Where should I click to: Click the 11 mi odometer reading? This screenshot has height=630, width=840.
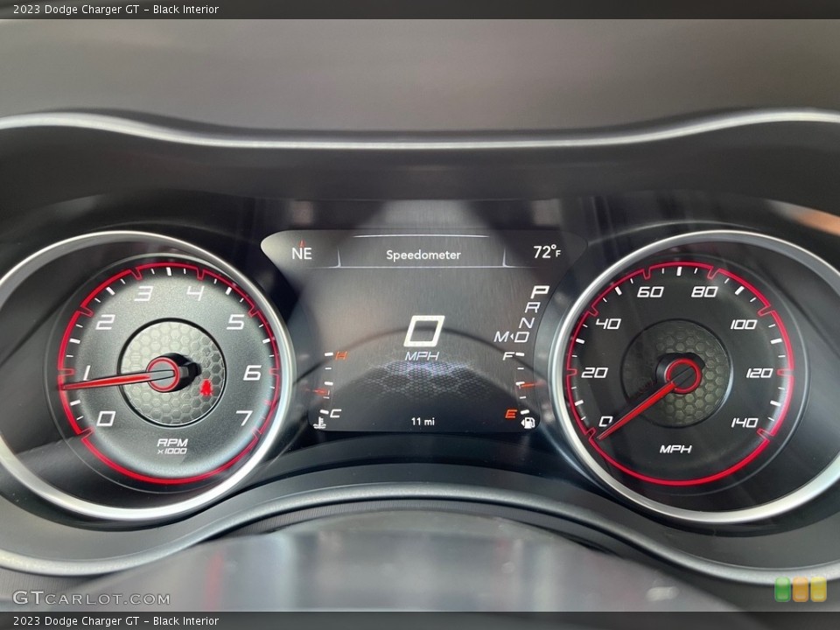click(423, 422)
